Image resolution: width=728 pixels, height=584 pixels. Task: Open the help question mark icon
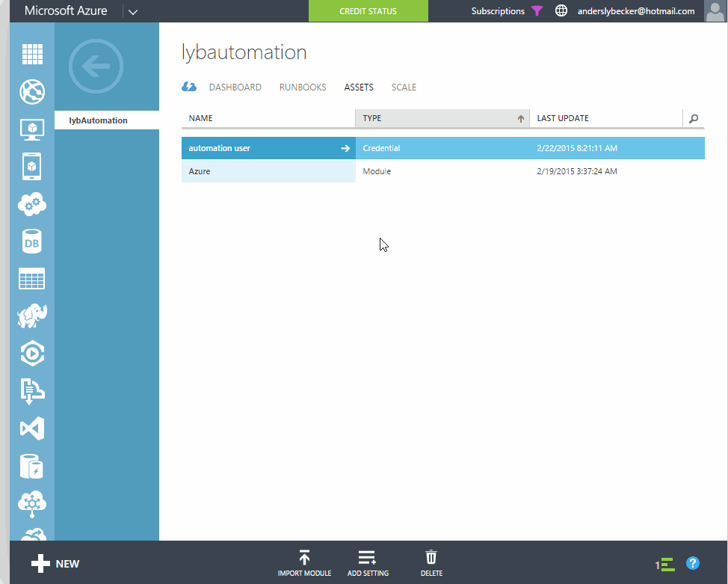(692, 563)
